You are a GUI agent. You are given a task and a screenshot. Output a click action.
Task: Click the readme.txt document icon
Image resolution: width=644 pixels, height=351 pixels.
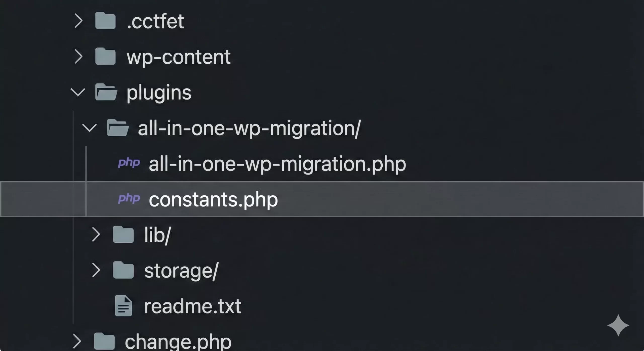[x=123, y=306]
